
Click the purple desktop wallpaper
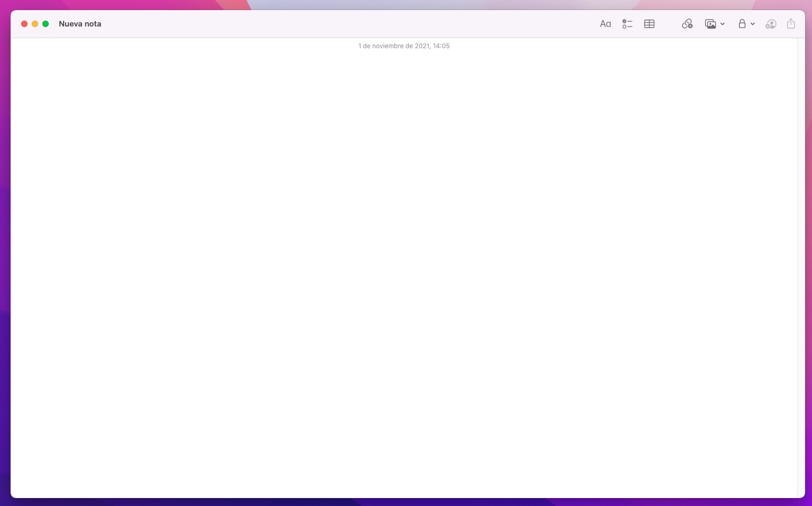coord(5,265)
